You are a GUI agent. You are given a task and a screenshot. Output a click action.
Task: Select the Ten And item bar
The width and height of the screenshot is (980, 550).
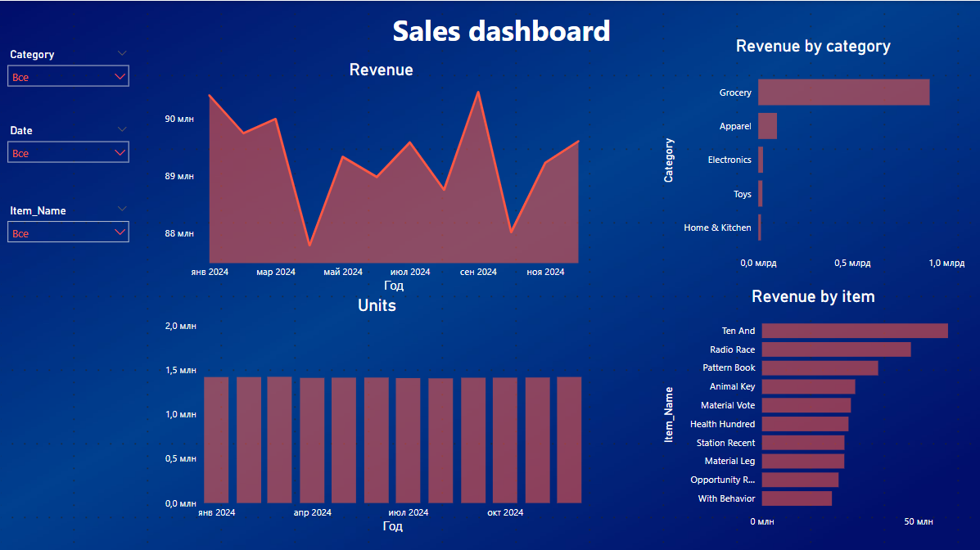tap(855, 331)
